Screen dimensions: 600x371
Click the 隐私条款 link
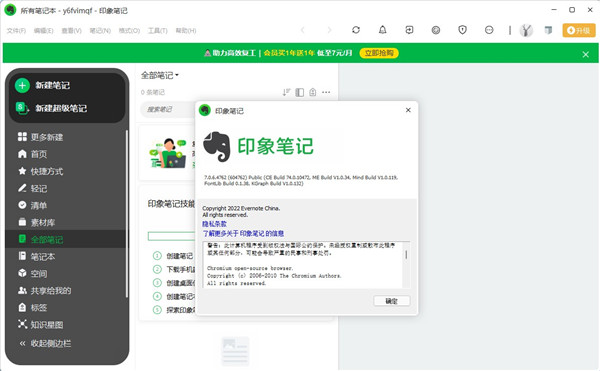click(214, 224)
